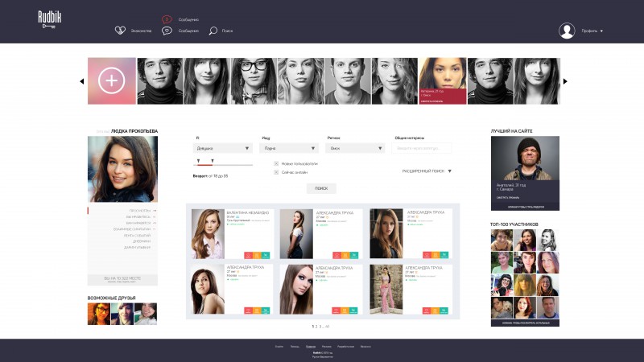The width and height of the screenshot is (644, 362).
Task: Open Валентина's card photo
Action: (x=208, y=233)
